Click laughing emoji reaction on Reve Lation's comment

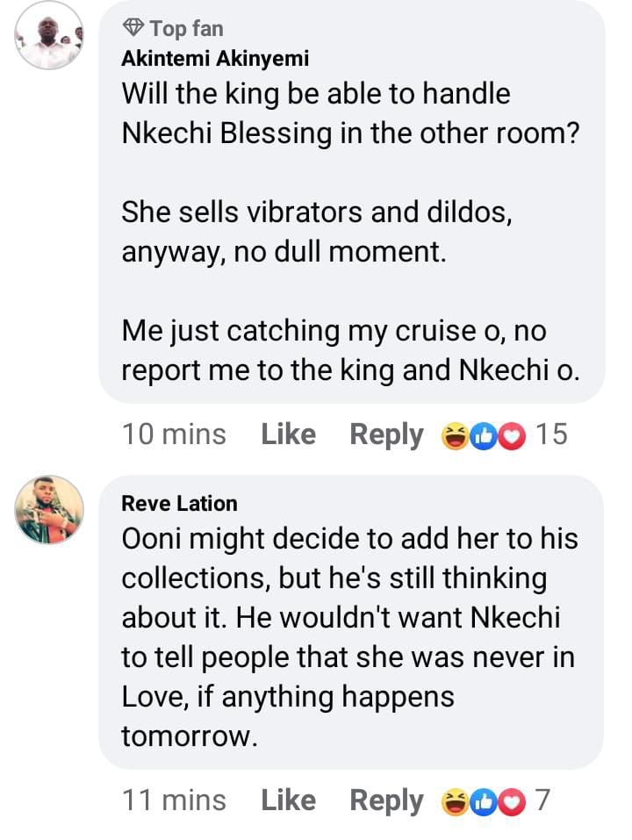(x=456, y=801)
